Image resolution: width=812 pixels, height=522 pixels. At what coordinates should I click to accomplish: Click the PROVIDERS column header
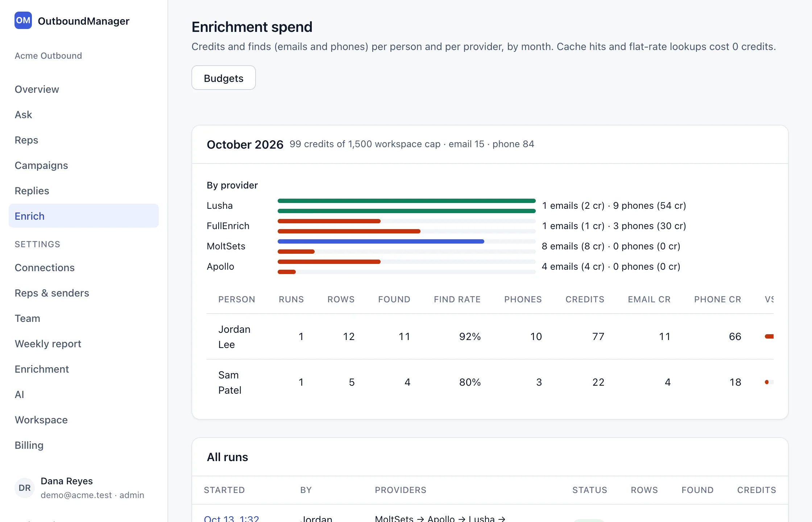401,490
